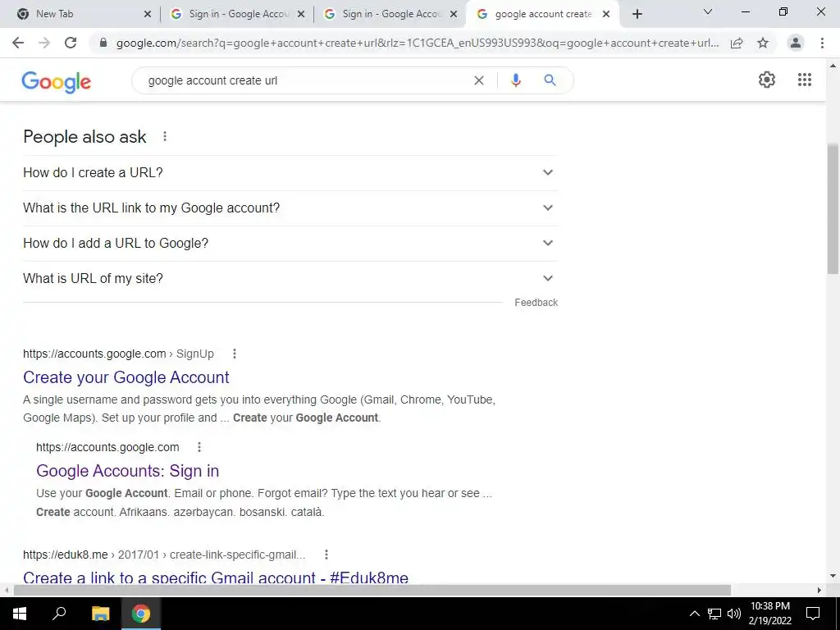Click the browser address bar URL
Screen dimensions: 840x630
pyautogui.click(x=418, y=43)
